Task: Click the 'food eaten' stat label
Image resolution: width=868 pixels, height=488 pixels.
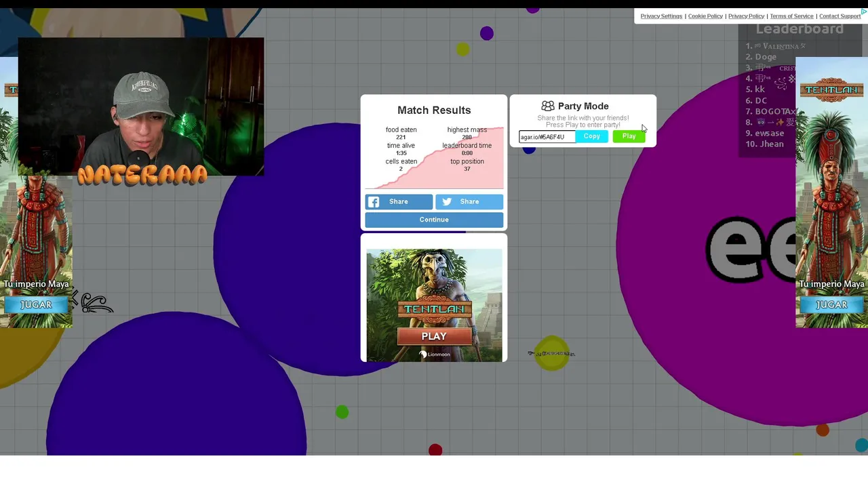Action: 401,129
